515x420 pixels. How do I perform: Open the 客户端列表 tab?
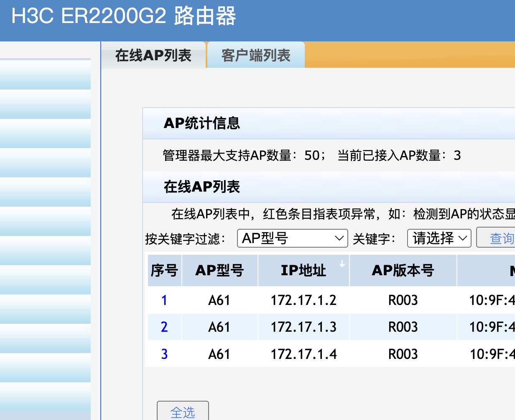(x=256, y=55)
